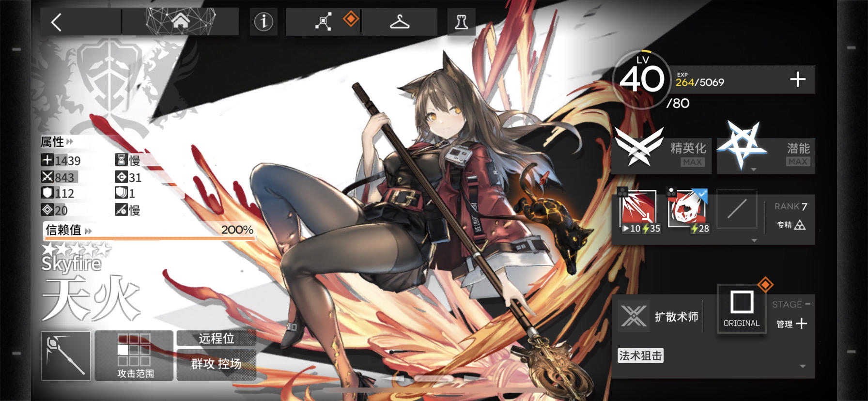Click the resistance stat 20
This screenshot has width=868, height=401.
(55, 210)
